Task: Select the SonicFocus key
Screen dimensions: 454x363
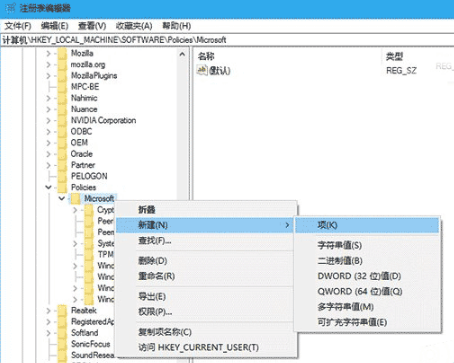Action: [x=90, y=344]
